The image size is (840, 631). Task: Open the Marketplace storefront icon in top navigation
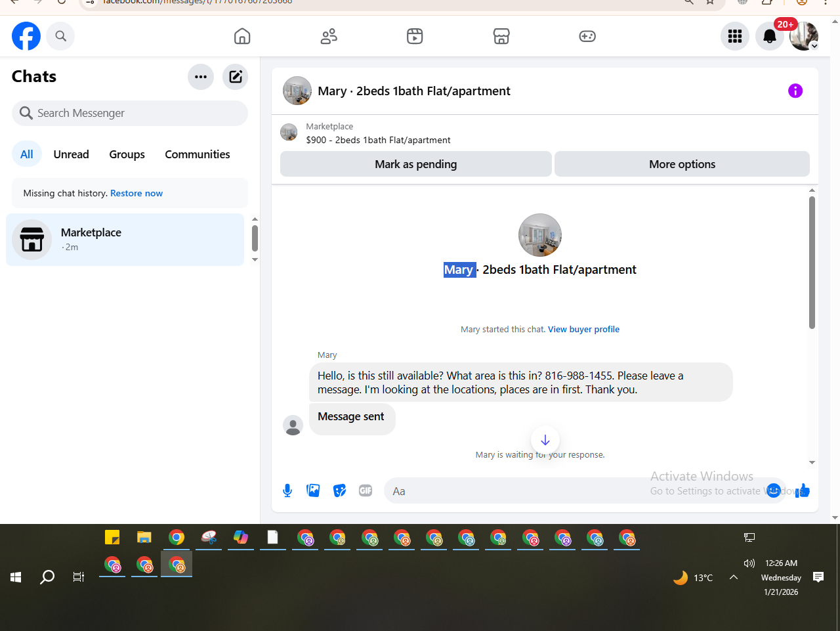tap(501, 36)
